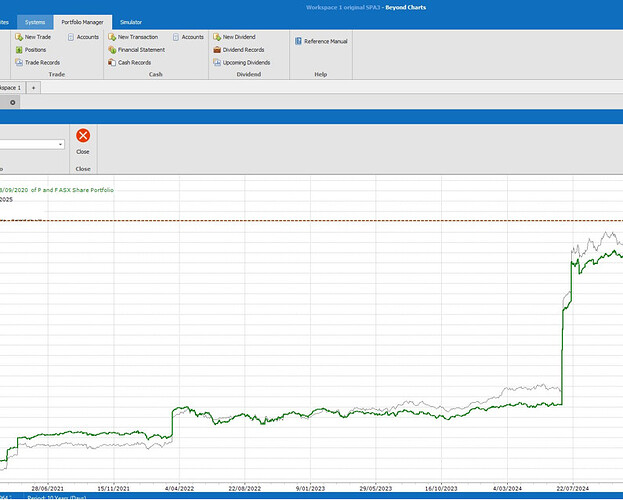Open the Cash Records icon
This screenshot has width=623, height=500.
pos(112,62)
